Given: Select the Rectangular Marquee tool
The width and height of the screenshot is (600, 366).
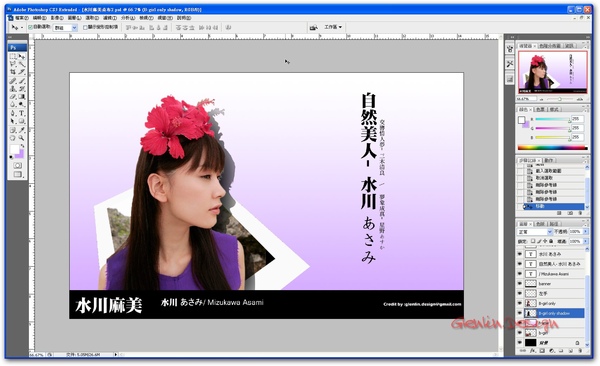Looking at the screenshot, I should coord(13,57).
